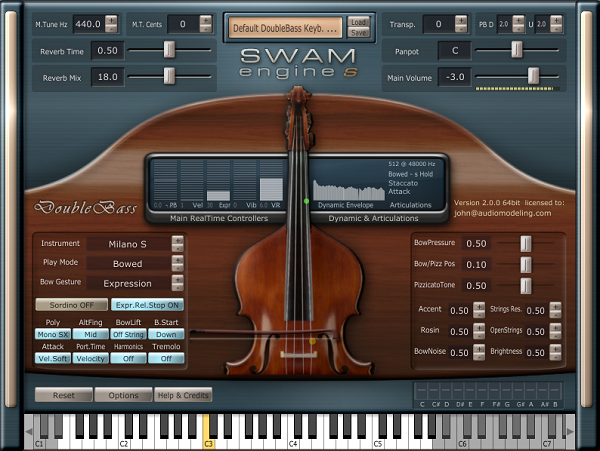Increase Accent with plus button
The image size is (600, 451).
(479, 306)
